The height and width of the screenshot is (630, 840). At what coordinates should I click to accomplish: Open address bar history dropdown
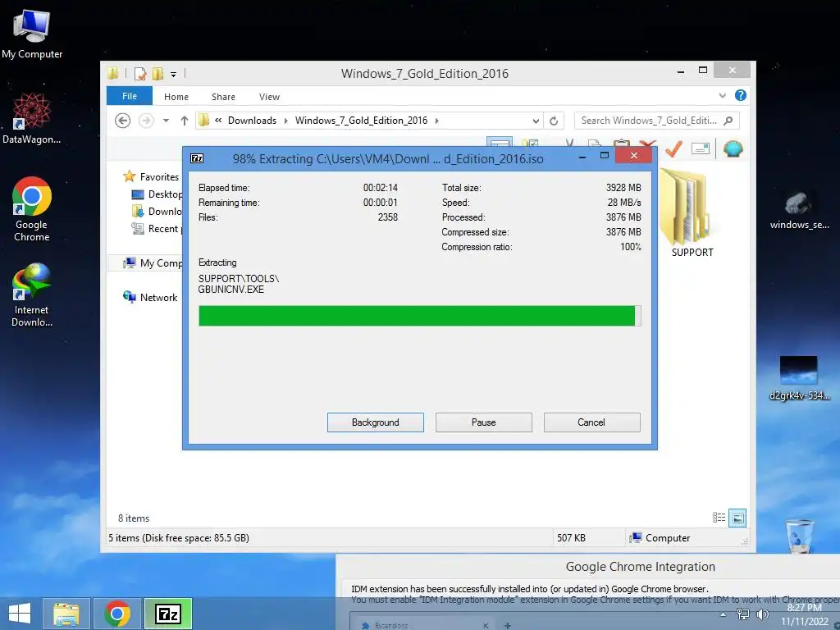tap(536, 121)
